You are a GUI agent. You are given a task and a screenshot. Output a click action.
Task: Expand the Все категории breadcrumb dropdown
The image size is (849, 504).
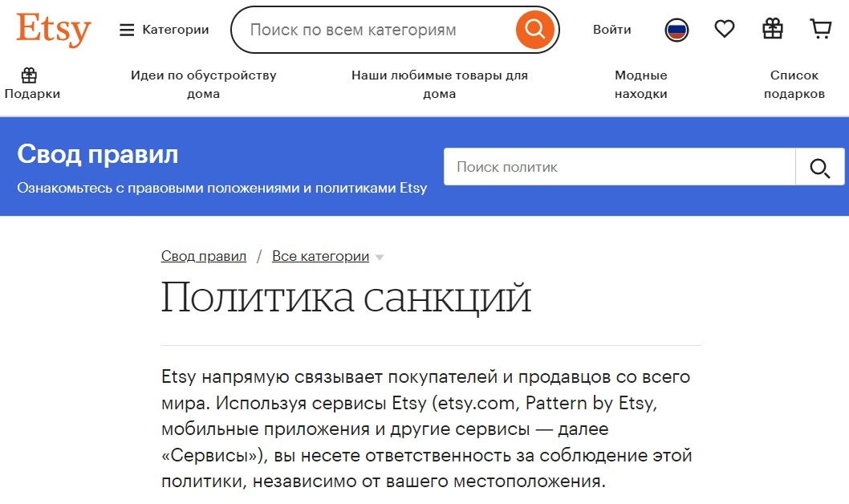(x=327, y=256)
